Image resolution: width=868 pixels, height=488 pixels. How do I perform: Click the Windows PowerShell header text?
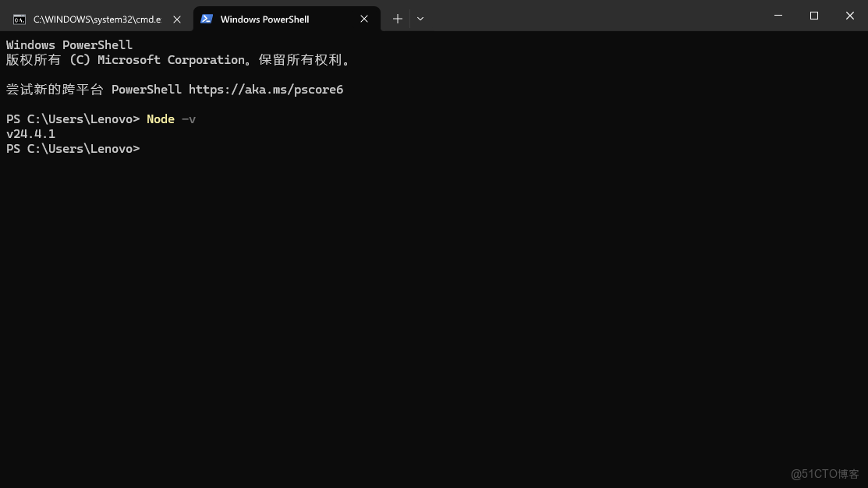tap(69, 44)
